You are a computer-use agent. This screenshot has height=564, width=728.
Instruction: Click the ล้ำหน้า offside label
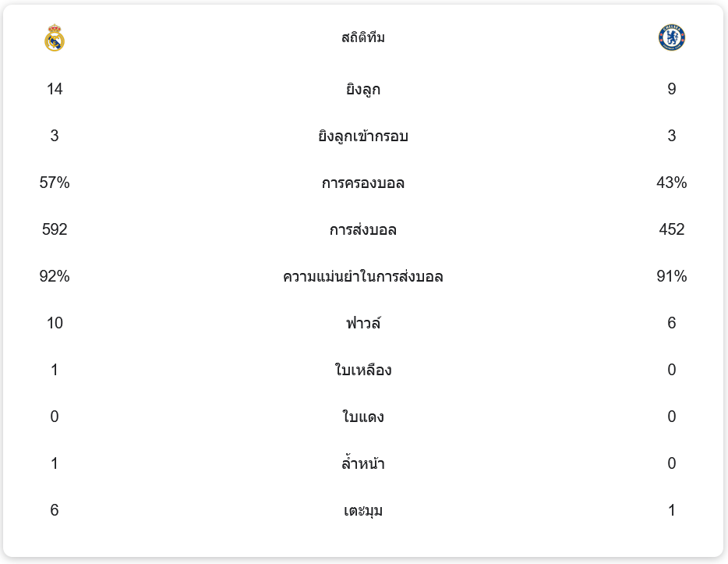click(x=363, y=464)
